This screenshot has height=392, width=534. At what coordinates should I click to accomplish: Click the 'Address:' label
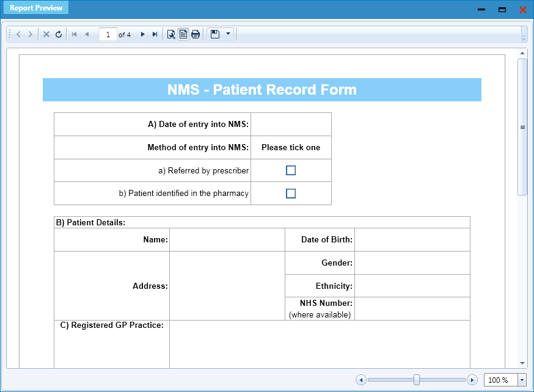(150, 286)
